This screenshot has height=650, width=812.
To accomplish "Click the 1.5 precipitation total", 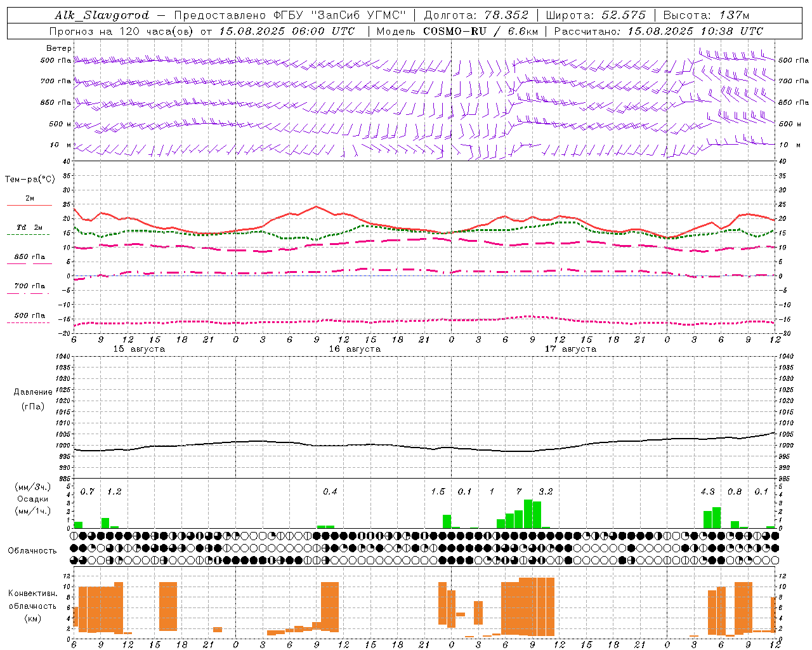I will click(438, 492).
